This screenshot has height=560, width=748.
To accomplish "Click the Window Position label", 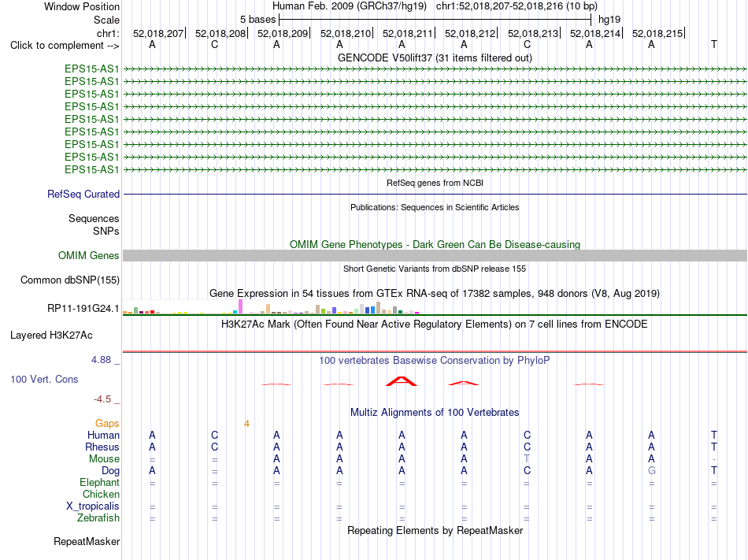I will 82,6.
